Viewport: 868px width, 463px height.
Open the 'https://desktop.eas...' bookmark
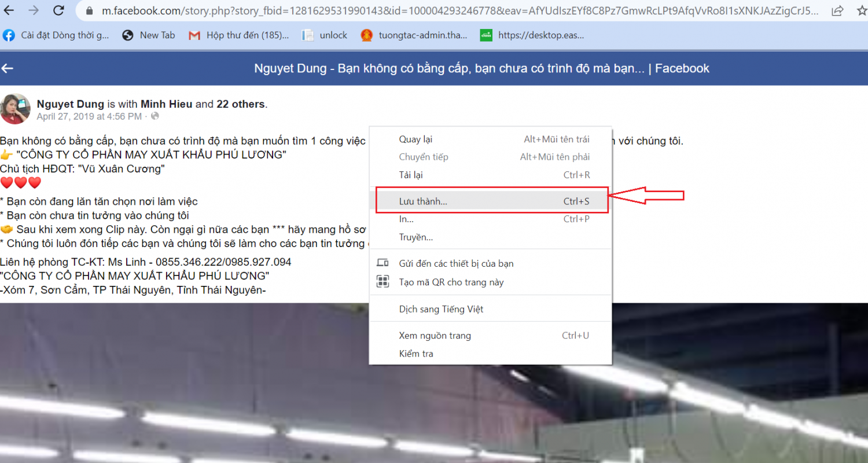532,35
